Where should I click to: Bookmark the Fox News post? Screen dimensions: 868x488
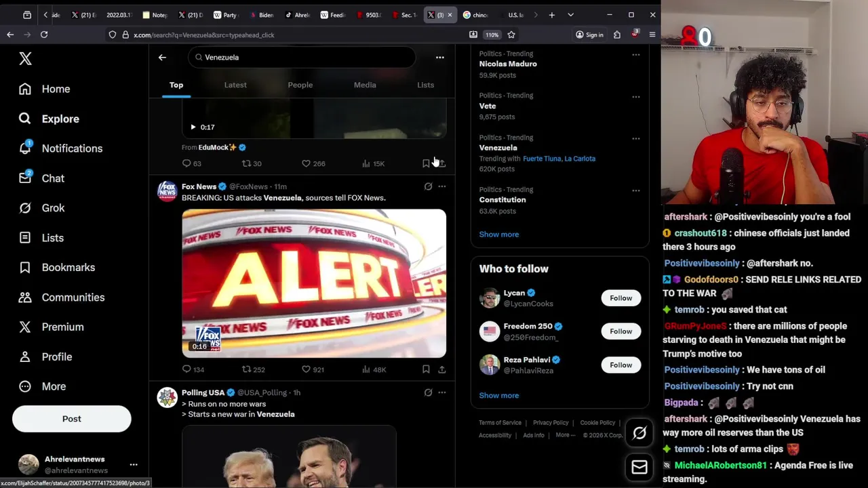tap(426, 369)
